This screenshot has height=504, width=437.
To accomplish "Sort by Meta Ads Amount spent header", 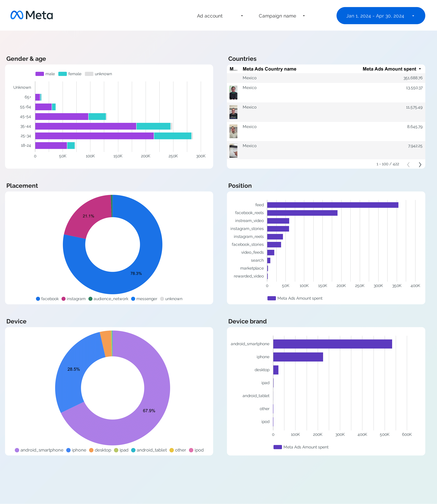I will point(389,69).
